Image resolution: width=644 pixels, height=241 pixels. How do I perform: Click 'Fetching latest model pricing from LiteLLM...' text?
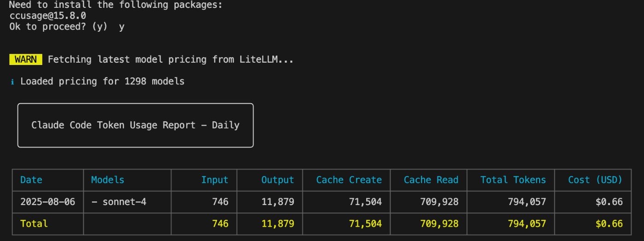(x=171, y=59)
